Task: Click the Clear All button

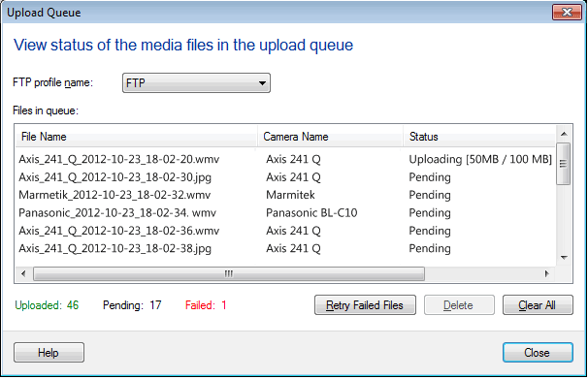Action: [538, 305]
